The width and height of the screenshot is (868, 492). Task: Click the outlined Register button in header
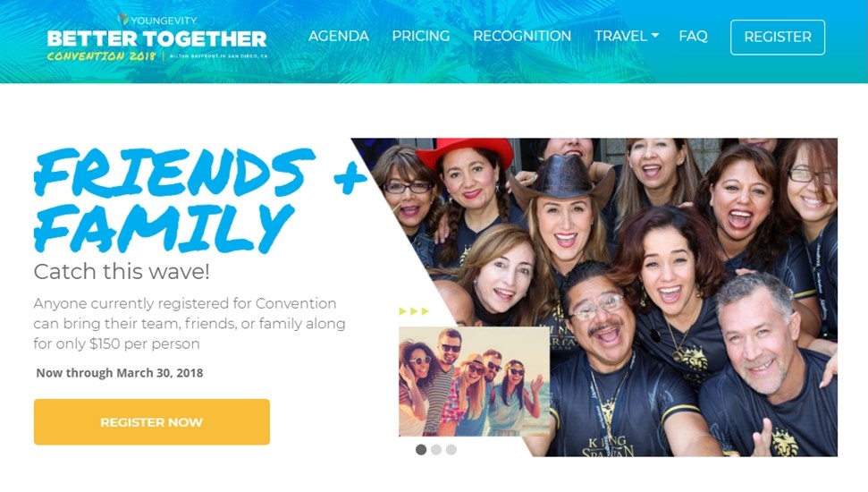[777, 37]
